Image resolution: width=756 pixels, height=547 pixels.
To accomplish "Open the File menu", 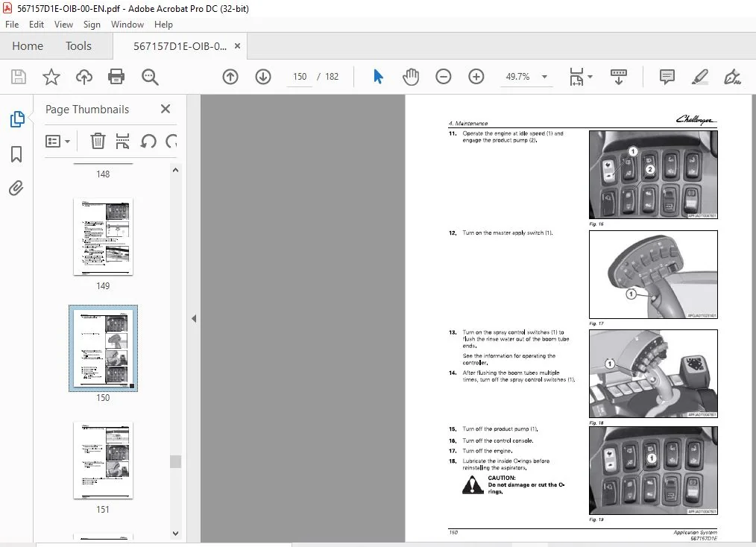I will click(12, 25).
